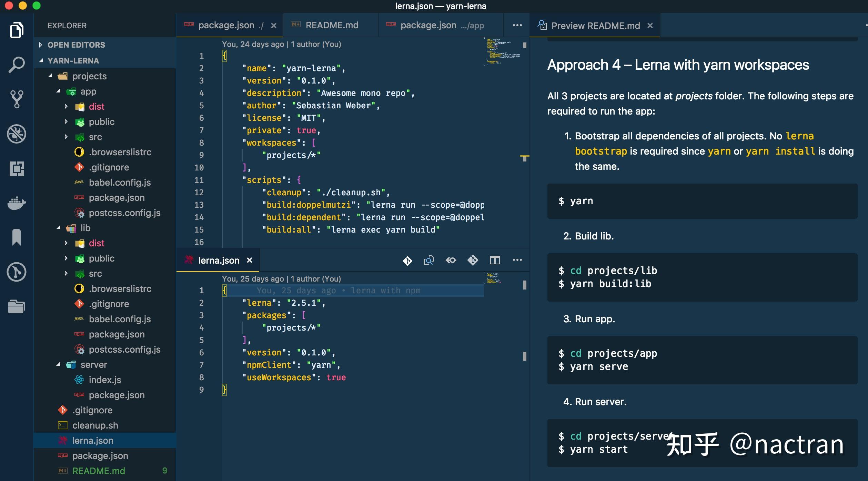Click the split editor icon
868x481 pixels.
[x=495, y=260]
